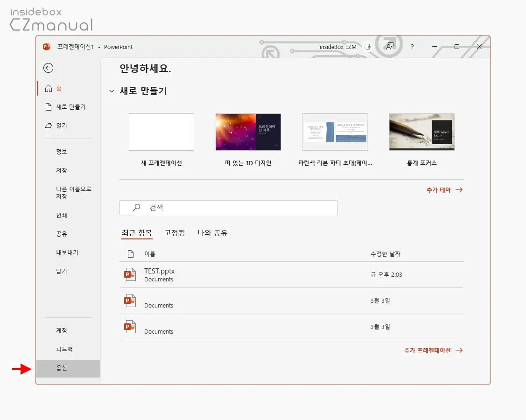Click the 금 오후 2:03 modified date
Image resolution: width=526 pixels, height=420 pixels.
(386, 275)
